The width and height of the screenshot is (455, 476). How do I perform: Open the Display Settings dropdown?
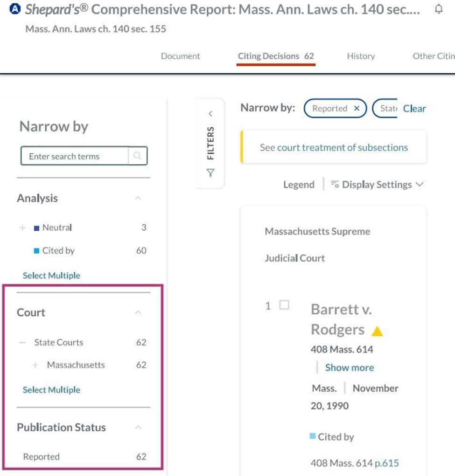[377, 184]
